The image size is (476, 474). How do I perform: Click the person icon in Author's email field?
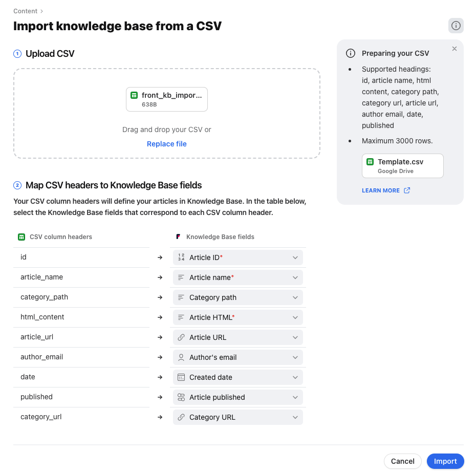coord(181,357)
